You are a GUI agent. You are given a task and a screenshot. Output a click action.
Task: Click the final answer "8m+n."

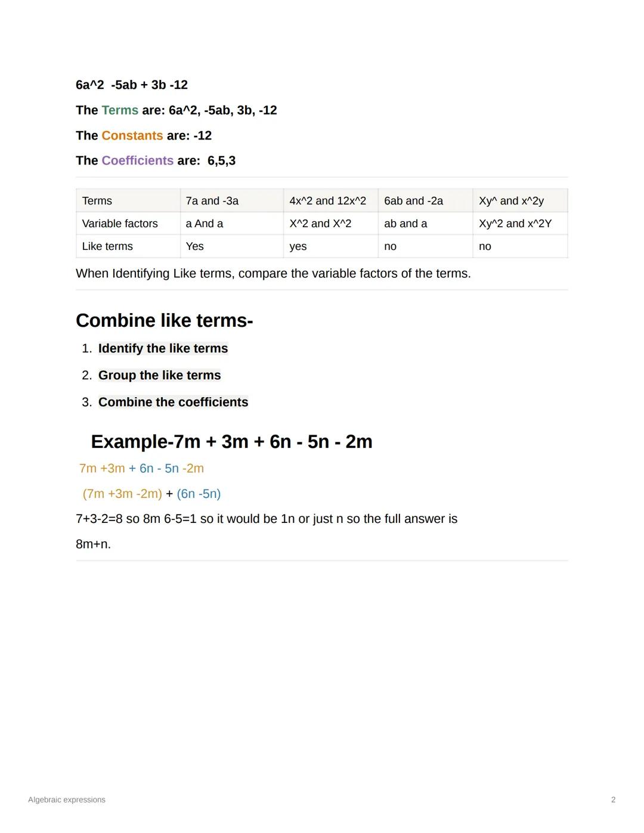pyautogui.click(x=93, y=544)
